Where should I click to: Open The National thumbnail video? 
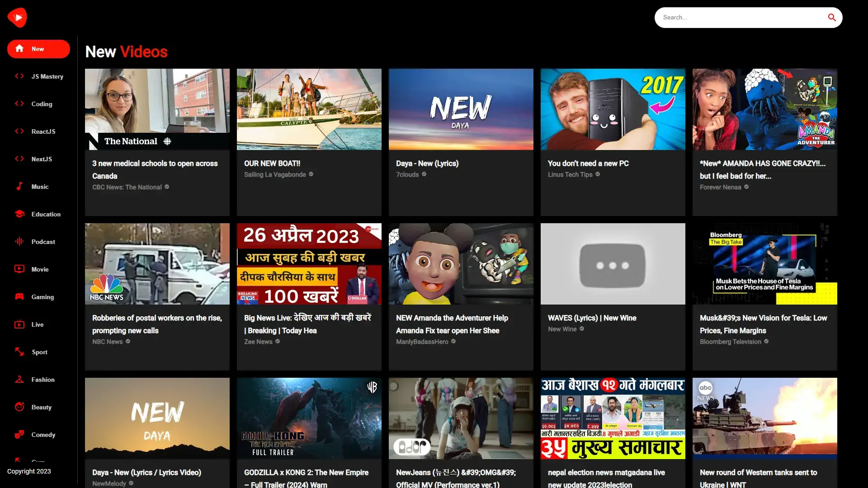click(157, 109)
